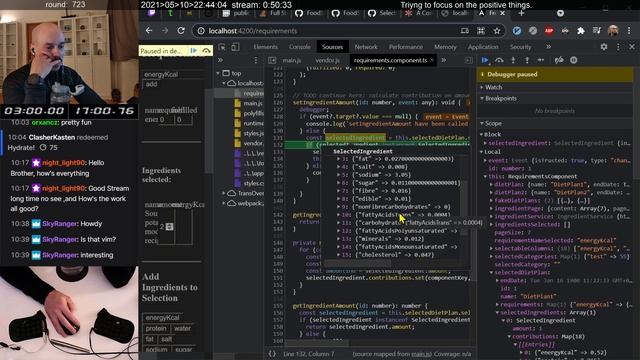Open the Application panel
Viewport: 640px width, 360px height.
point(483,47)
